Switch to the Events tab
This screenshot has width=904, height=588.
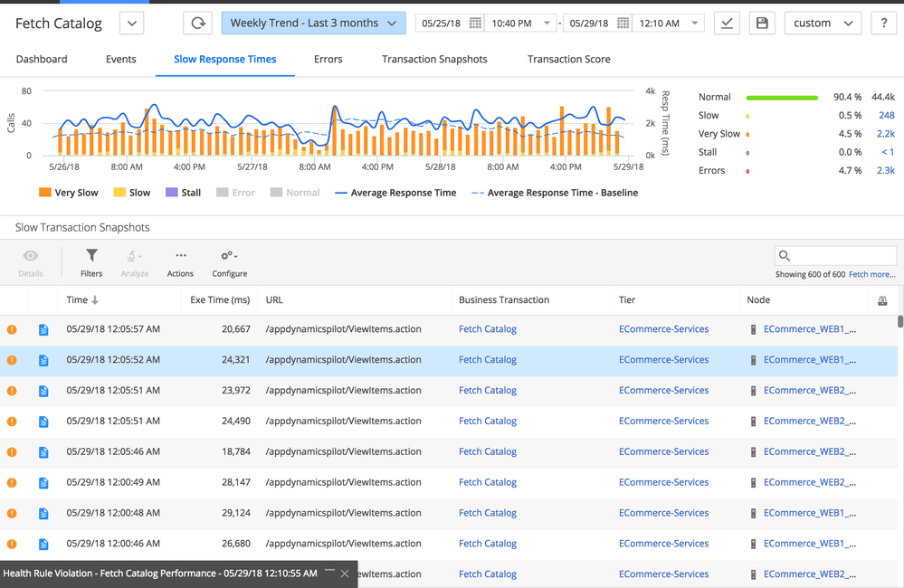click(x=121, y=59)
